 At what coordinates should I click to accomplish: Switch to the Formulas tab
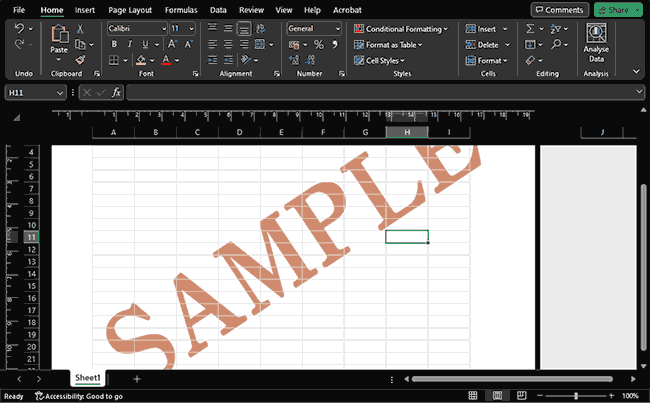(x=181, y=10)
